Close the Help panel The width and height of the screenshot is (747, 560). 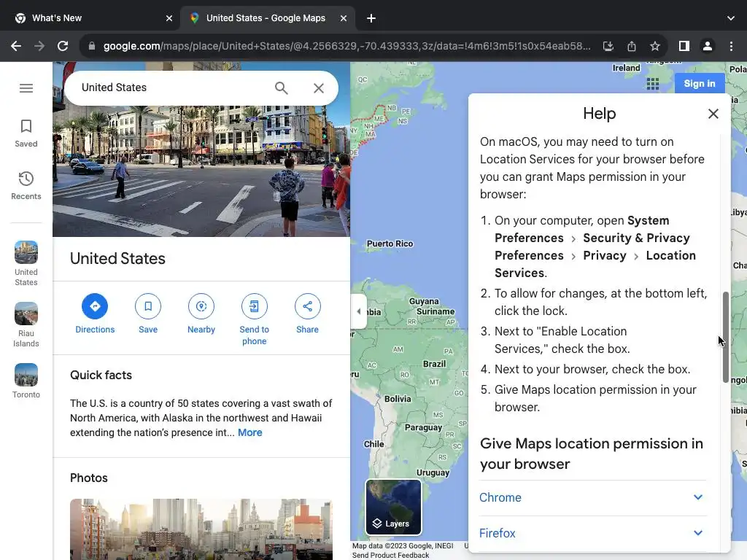(713, 114)
